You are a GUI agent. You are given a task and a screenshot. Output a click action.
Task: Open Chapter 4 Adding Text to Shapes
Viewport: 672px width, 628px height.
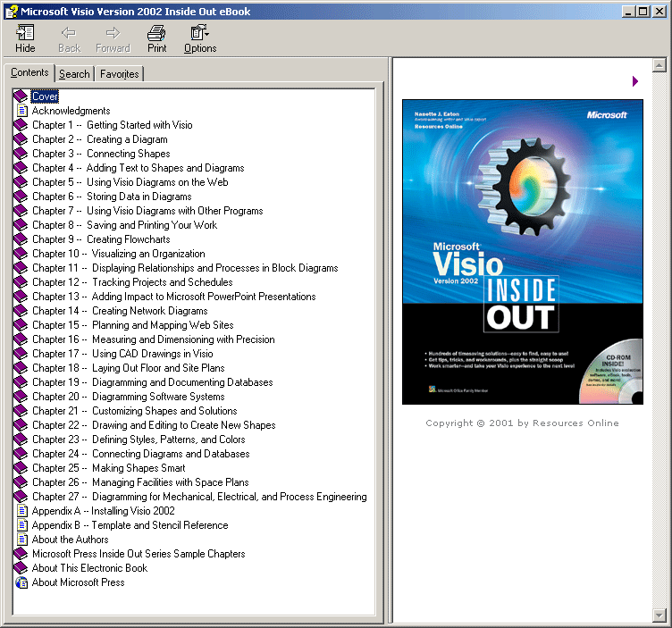(x=139, y=167)
